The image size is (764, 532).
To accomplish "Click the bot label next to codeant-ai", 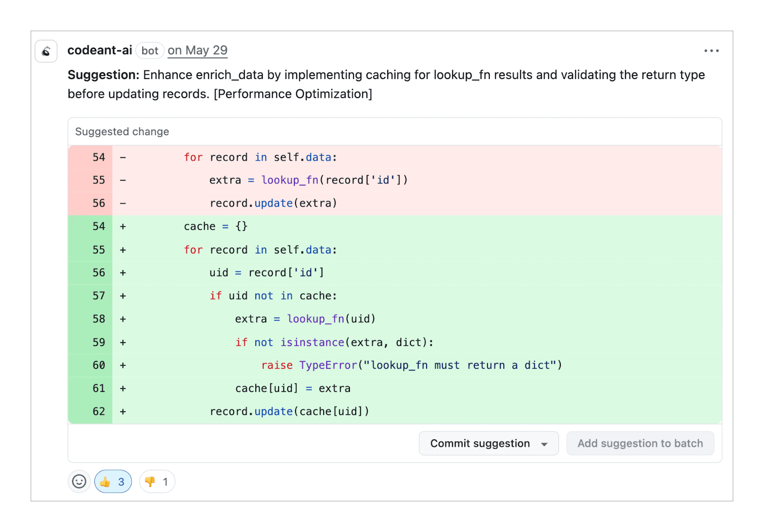I will coord(150,50).
